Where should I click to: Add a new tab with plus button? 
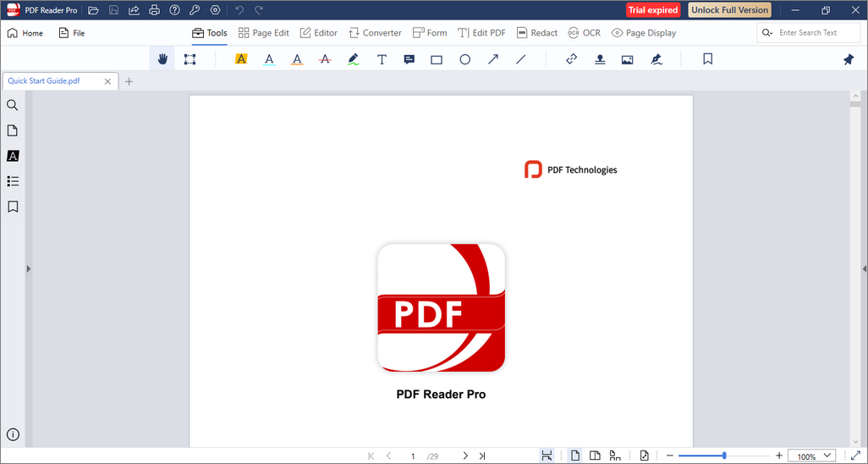[x=129, y=81]
